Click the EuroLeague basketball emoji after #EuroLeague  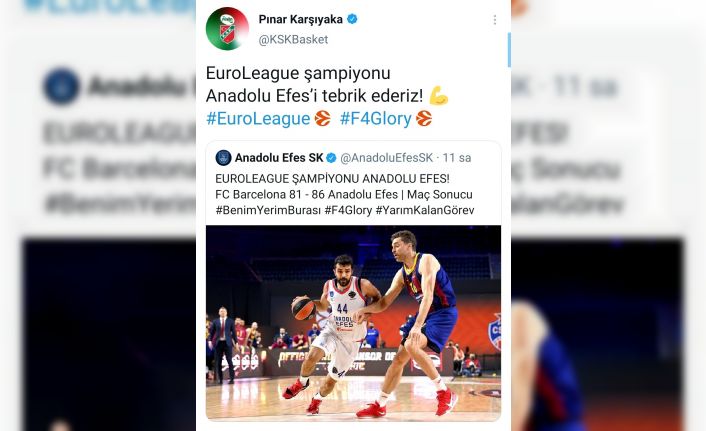(323, 118)
